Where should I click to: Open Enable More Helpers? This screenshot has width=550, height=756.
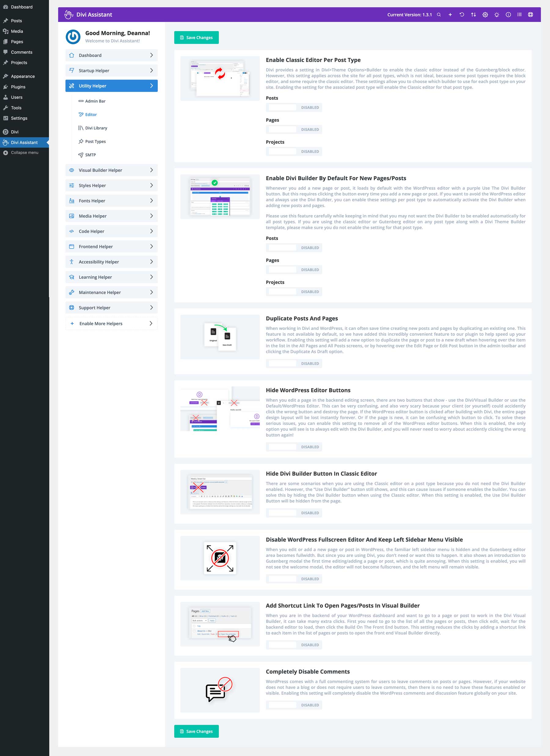(111, 323)
